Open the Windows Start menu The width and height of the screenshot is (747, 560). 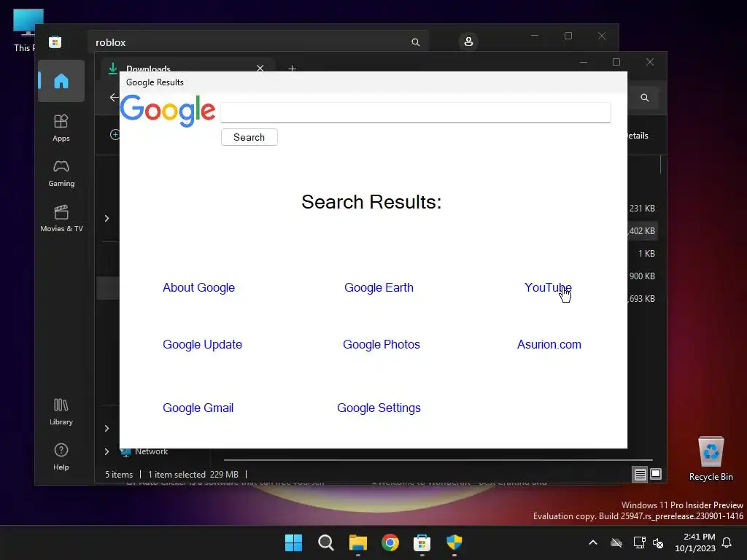293,542
